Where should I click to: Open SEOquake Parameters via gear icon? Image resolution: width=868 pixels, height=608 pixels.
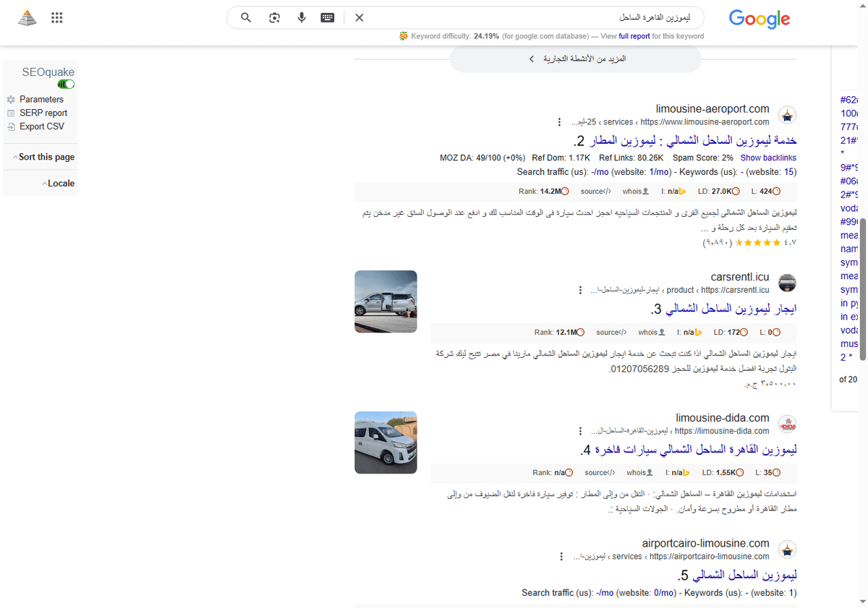(11, 99)
